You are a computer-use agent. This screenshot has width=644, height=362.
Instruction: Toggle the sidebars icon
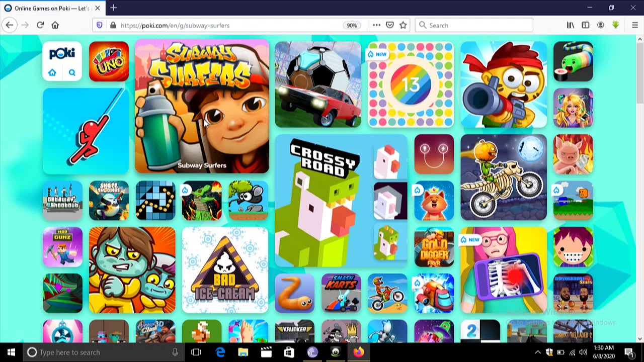click(x=586, y=25)
